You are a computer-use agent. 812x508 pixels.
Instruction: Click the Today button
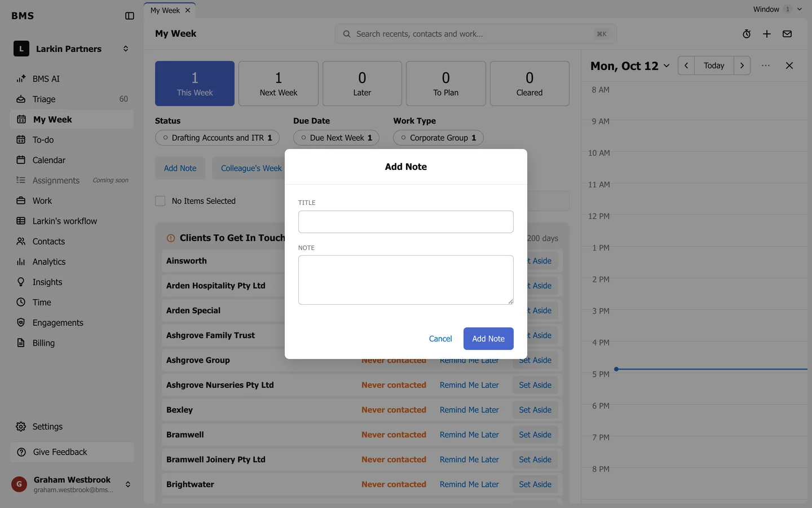pos(714,65)
